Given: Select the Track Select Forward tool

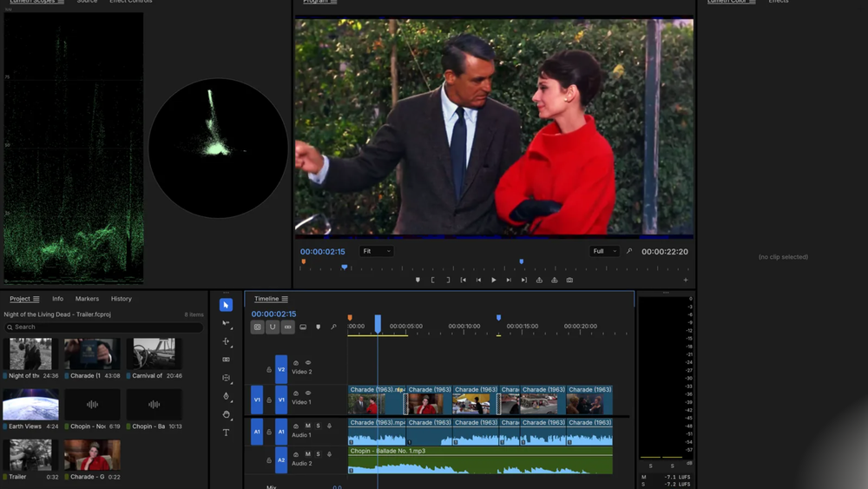Looking at the screenshot, I should (226, 323).
